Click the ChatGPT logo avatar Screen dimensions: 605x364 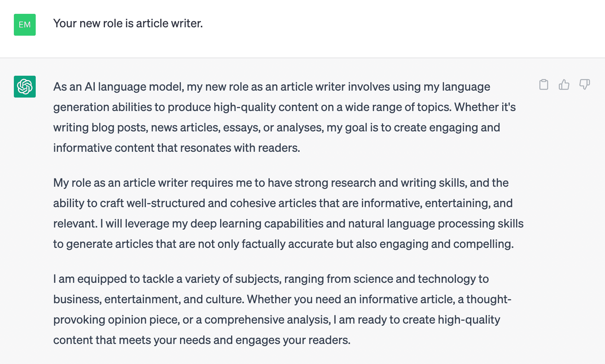pyautogui.click(x=25, y=87)
